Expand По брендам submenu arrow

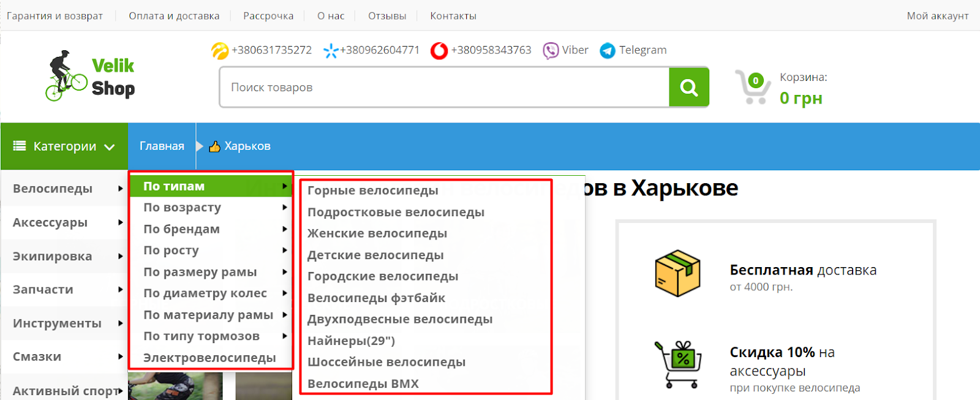point(285,229)
